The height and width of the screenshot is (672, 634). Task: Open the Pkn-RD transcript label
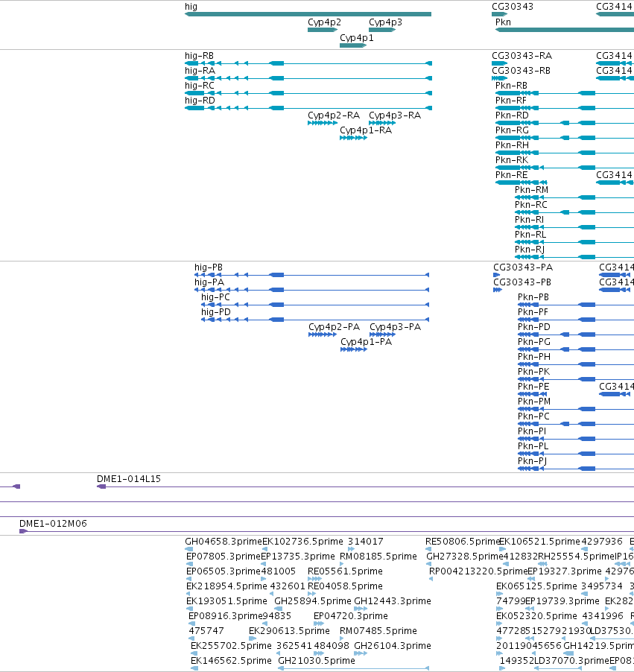click(512, 115)
